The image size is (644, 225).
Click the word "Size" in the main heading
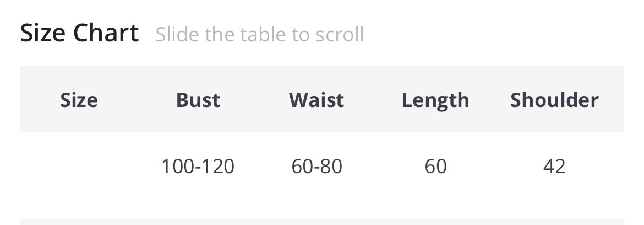point(43,34)
